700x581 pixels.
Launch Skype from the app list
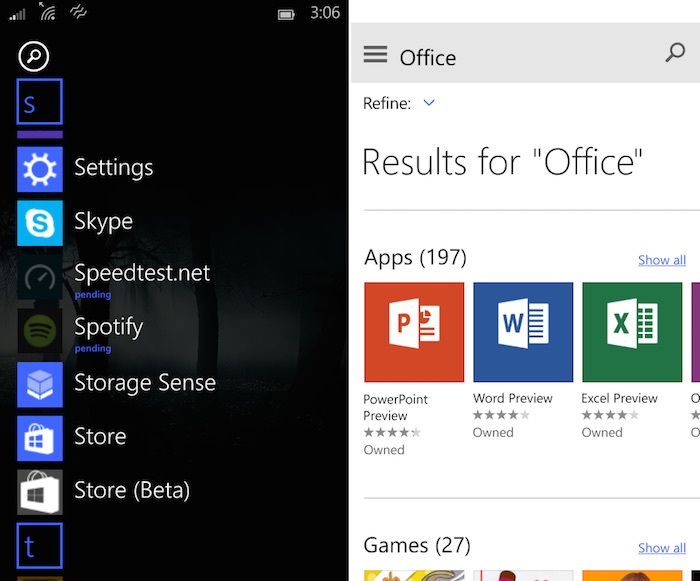pos(40,222)
